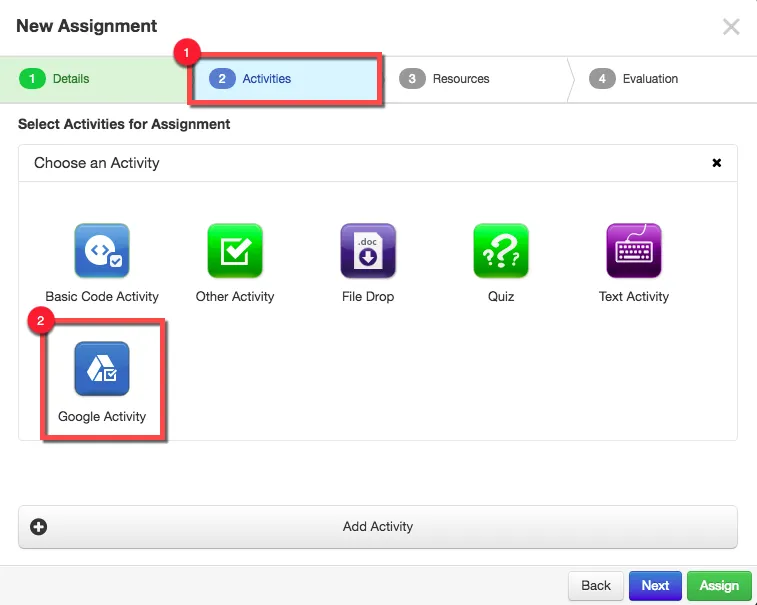Image resolution: width=757 pixels, height=605 pixels.
Task: Select the Basic Code Activity icon
Action: point(102,250)
